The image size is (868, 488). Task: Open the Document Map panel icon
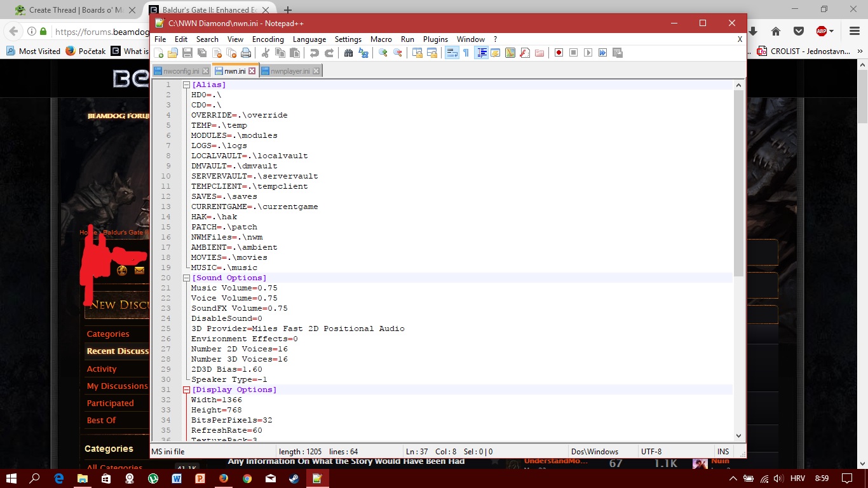[510, 53]
